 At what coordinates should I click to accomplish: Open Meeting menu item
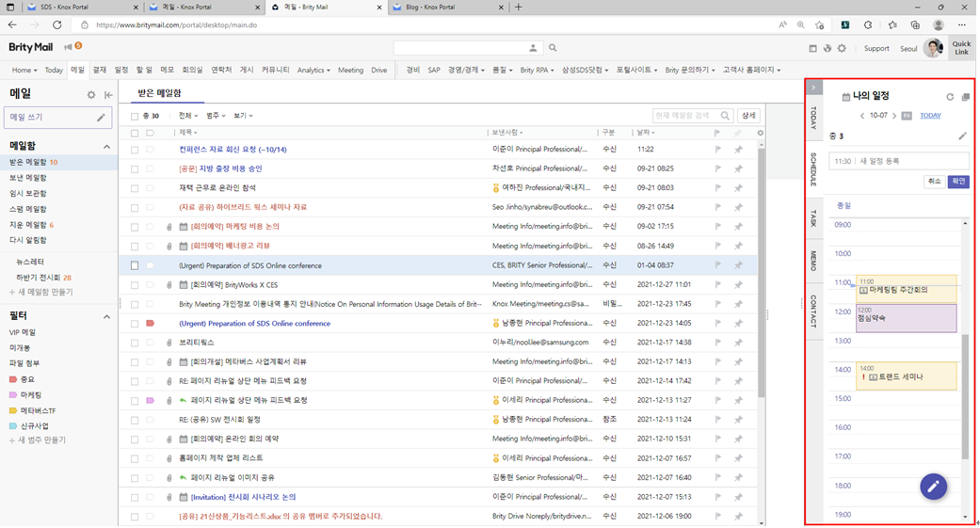pyautogui.click(x=350, y=70)
